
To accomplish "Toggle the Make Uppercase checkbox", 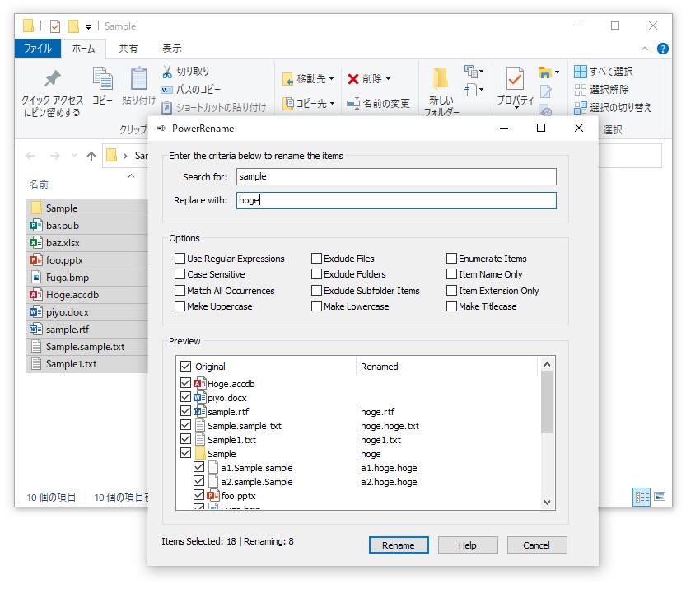I will coord(180,306).
